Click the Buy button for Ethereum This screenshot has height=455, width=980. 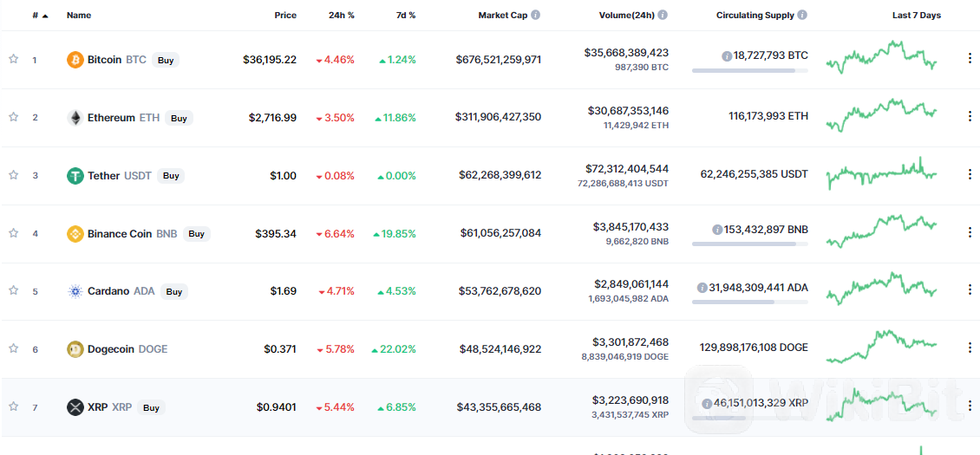pyautogui.click(x=179, y=118)
